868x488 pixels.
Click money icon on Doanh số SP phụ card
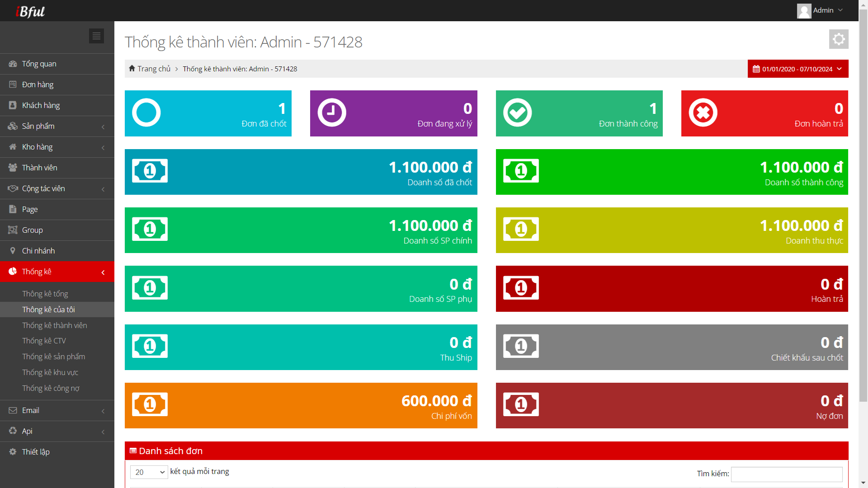[150, 288]
